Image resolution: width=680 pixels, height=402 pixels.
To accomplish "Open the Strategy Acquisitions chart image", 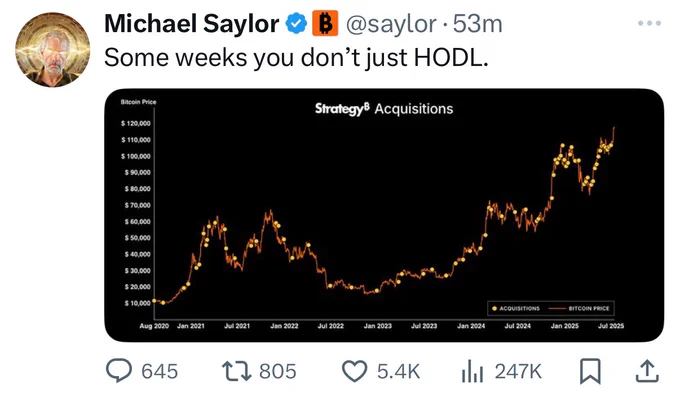I will pos(384,215).
